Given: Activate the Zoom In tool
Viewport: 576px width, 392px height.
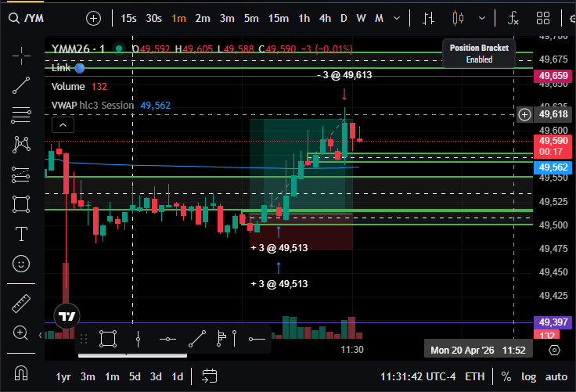Looking at the screenshot, I should click(20, 333).
